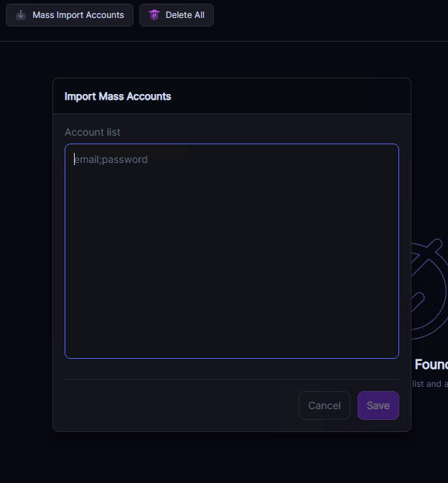Image resolution: width=448 pixels, height=483 pixels.
Task: Click the purple trash can icon
Action: 154,15
